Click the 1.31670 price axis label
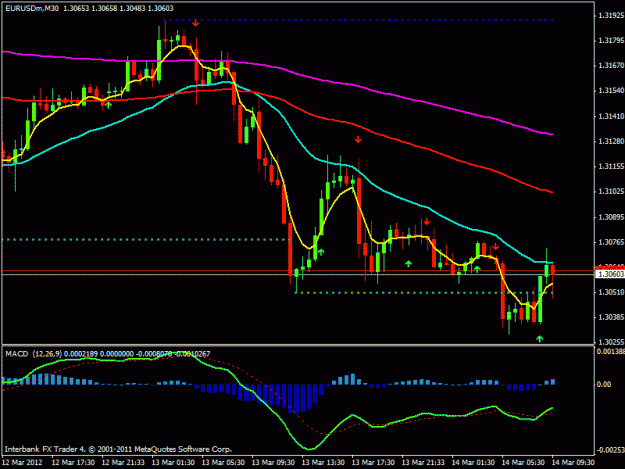625x469 pixels. (611, 65)
